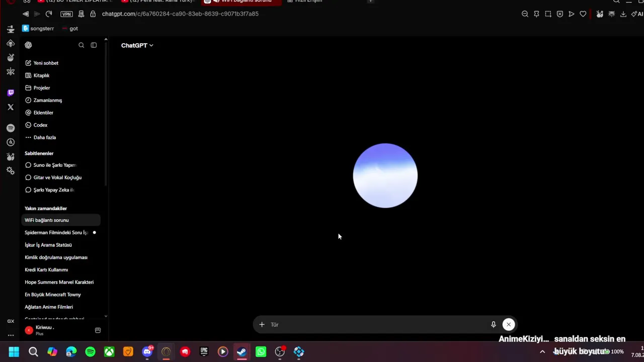Open Discord from the taskbar

(x=147, y=352)
